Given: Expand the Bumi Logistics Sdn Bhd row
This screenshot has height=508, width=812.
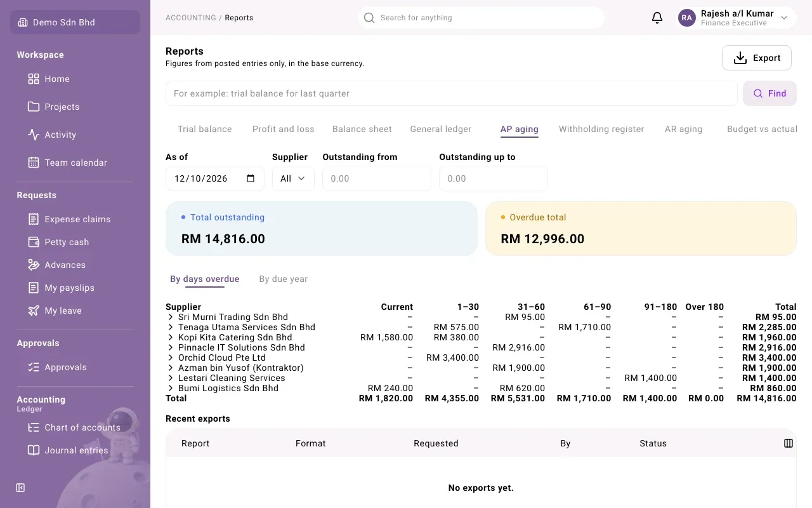Looking at the screenshot, I should (171, 388).
